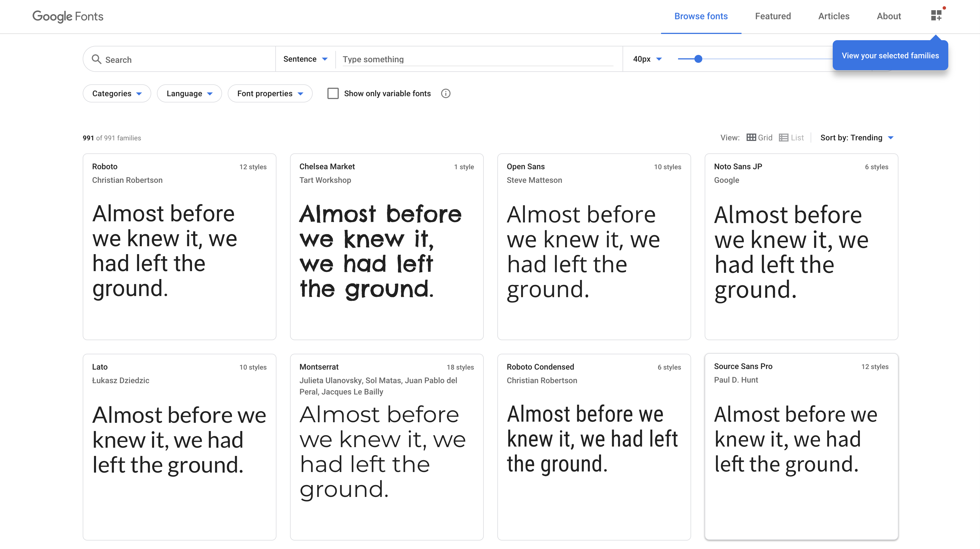Enable Show only variable fonts checkbox
This screenshot has width=980, height=549.
coord(333,93)
